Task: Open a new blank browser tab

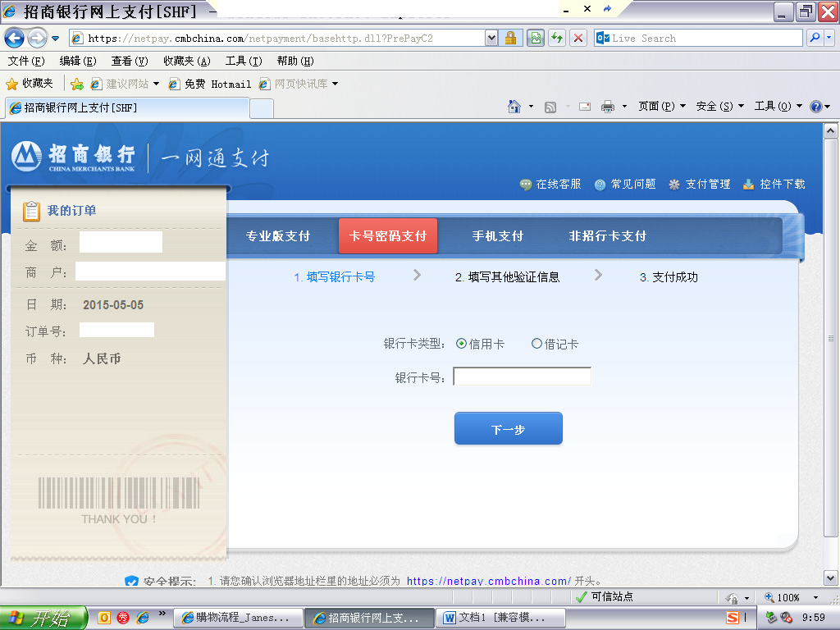Action: click(x=262, y=108)
